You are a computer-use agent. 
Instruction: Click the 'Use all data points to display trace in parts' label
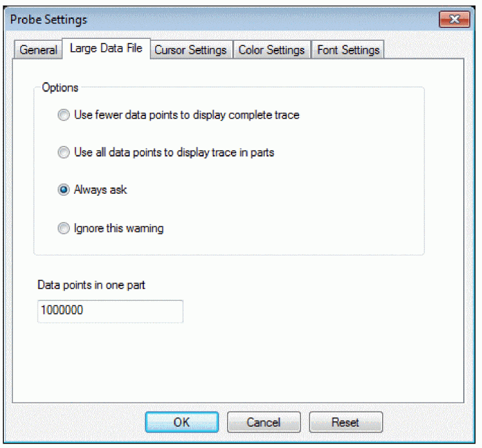[175, 152]
